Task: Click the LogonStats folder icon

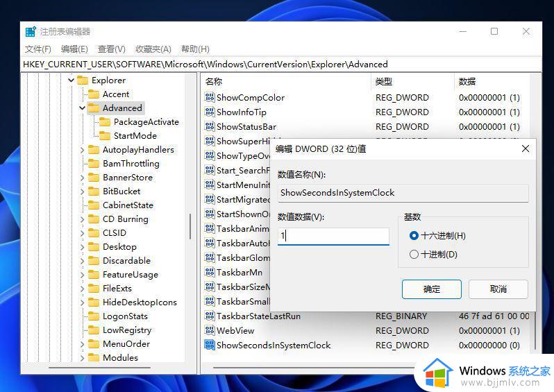Action: click(x=94, y=316)
